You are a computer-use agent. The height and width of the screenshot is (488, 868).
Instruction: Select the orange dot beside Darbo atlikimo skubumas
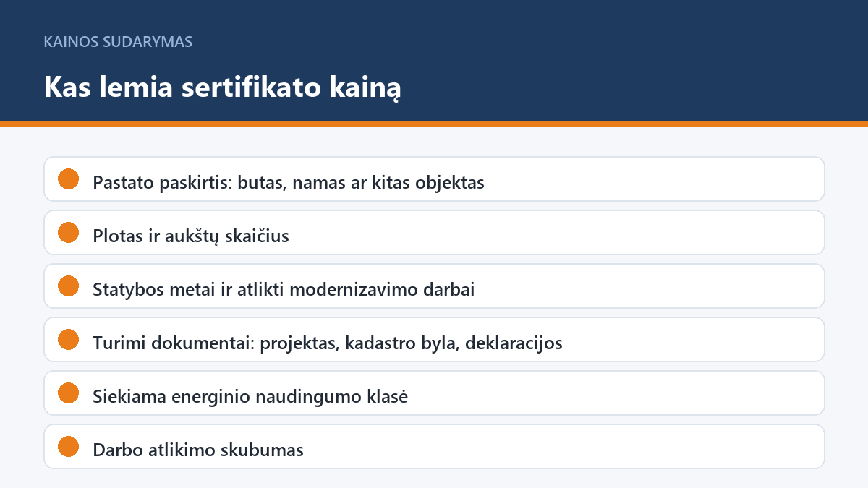point(68,446)
